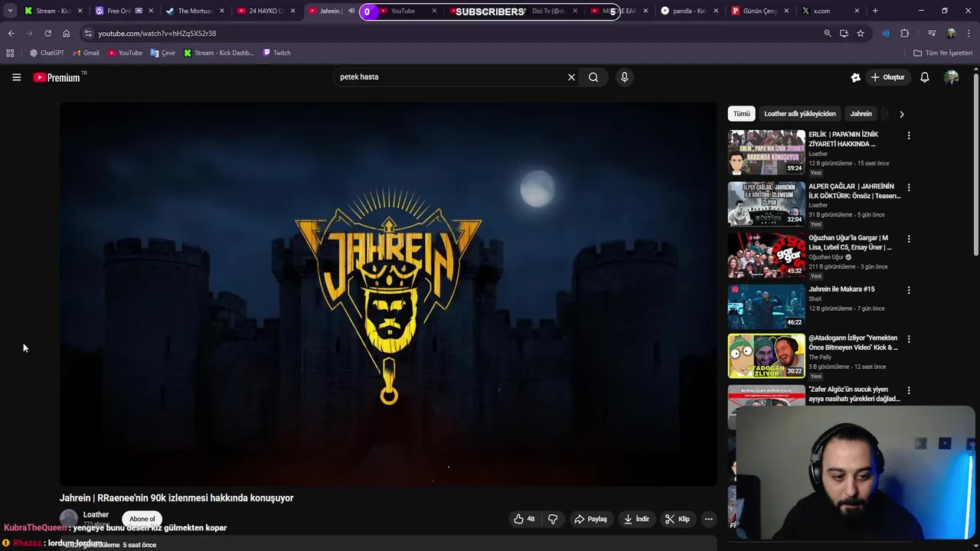
Task: Start voice search with the microphone icon
Action: click(624, 77)
